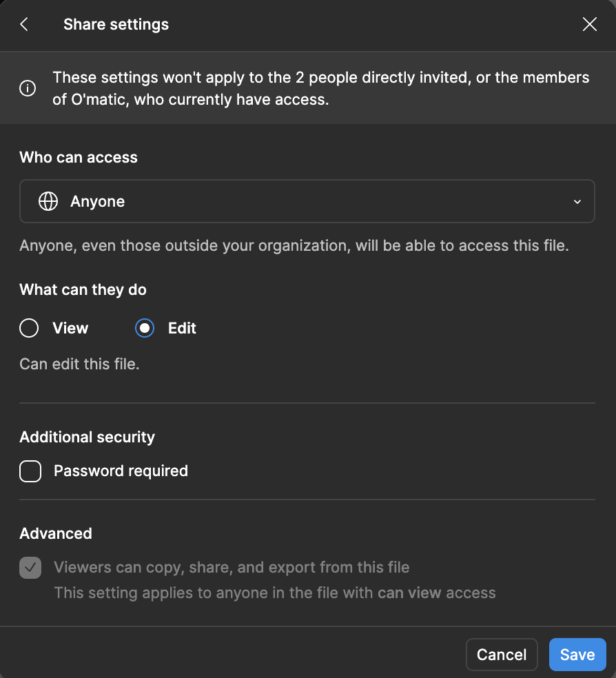Click the "Edit" option label
The width and height of the screenshot is (616, 678).
(x=182, y=329)
